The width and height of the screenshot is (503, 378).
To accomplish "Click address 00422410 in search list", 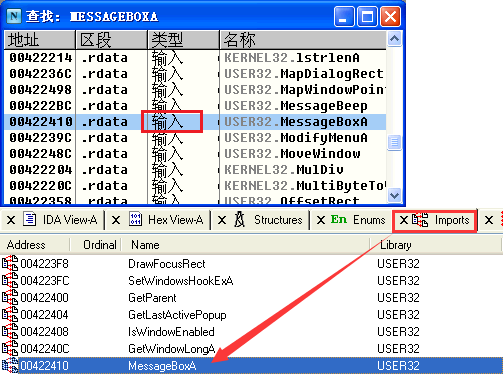I will tap(41, 122).
